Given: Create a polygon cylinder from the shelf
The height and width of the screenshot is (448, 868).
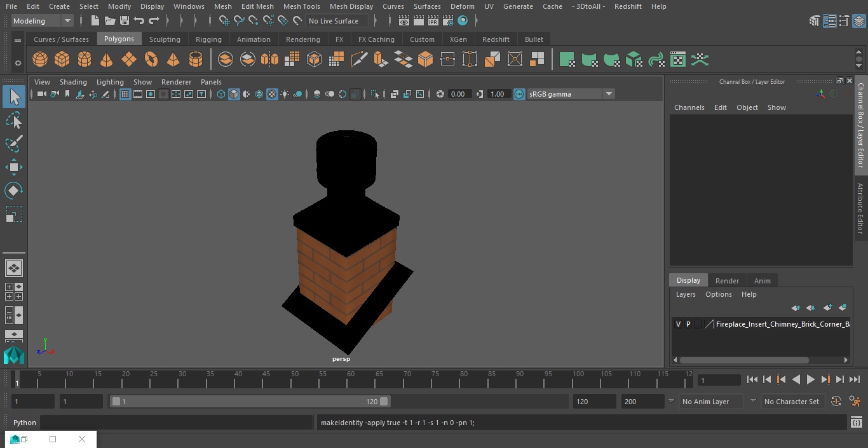Looking at the screenshot, I should tap(85, 60).
